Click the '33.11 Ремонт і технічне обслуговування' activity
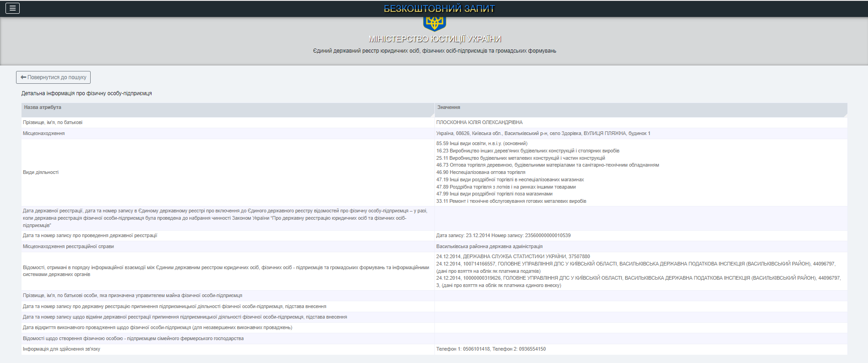Viewport: 868px width, 363px height. (x=510, y=201)
